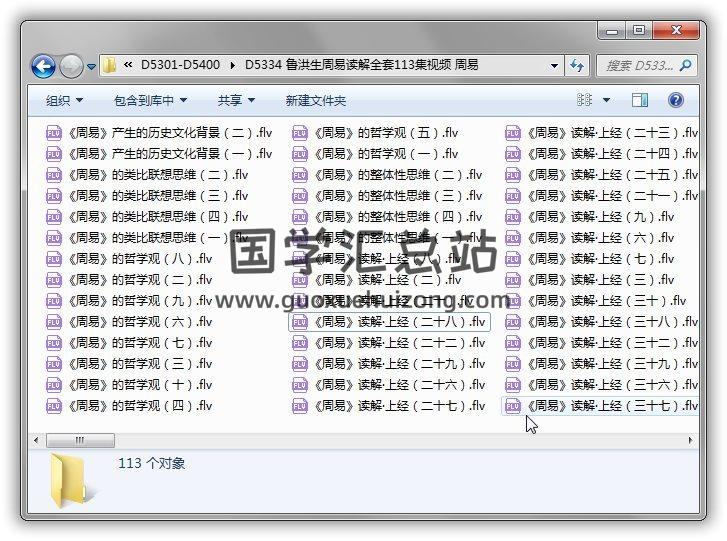This screenshot has height=541, width=727.
Task: Open recent pages dropdown next to Forward
Action: coord(91,67)
